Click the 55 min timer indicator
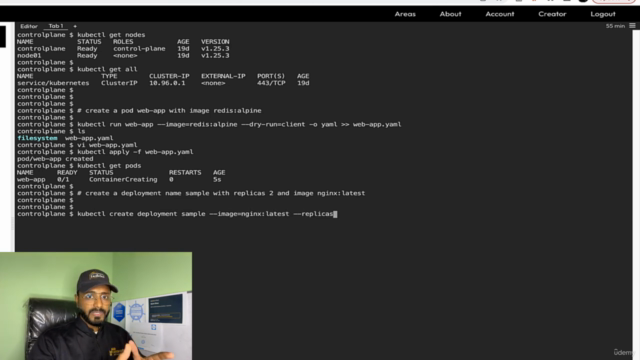The height and width of the screenshot is (360, 640). click(x=615, y=26)
